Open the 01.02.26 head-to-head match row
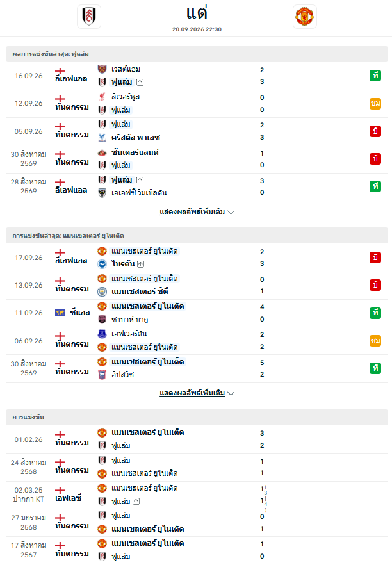The height and width of the screenshot is (565, 392). (197, 439)
